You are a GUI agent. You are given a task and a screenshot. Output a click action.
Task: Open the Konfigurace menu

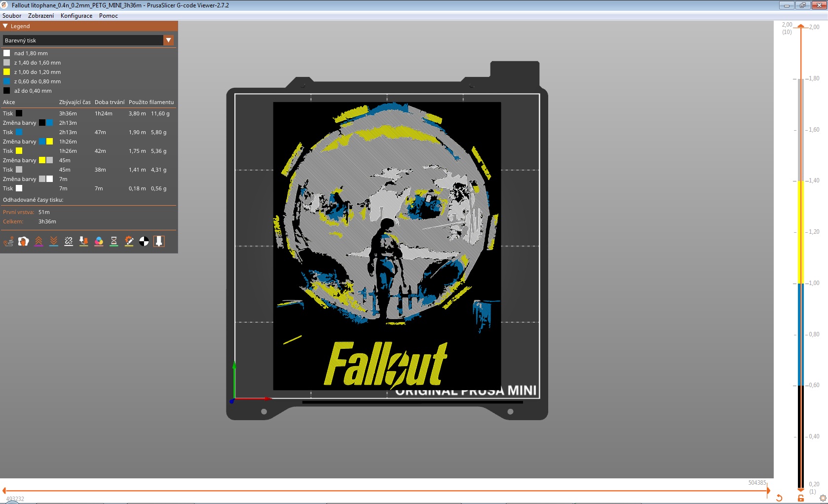tap(75, 15)
